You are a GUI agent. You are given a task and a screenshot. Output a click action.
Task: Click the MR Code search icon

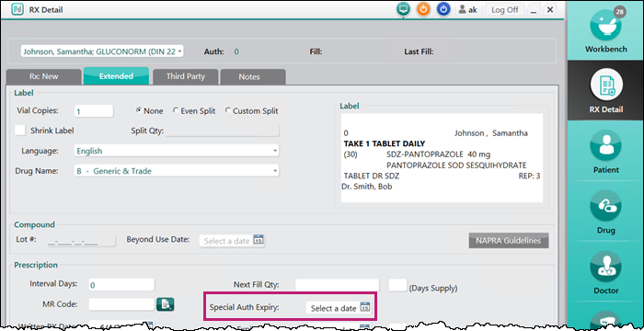pyautogui.click(x=166, y=304)
